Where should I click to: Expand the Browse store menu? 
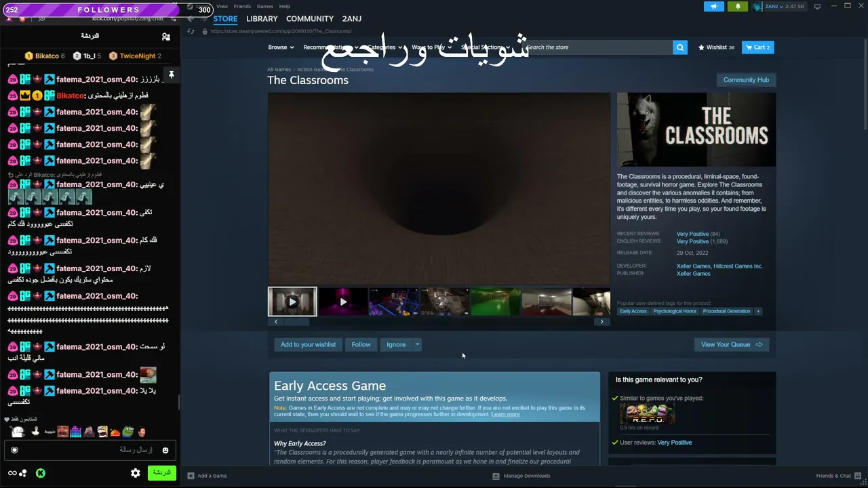[x=281, y=47]
